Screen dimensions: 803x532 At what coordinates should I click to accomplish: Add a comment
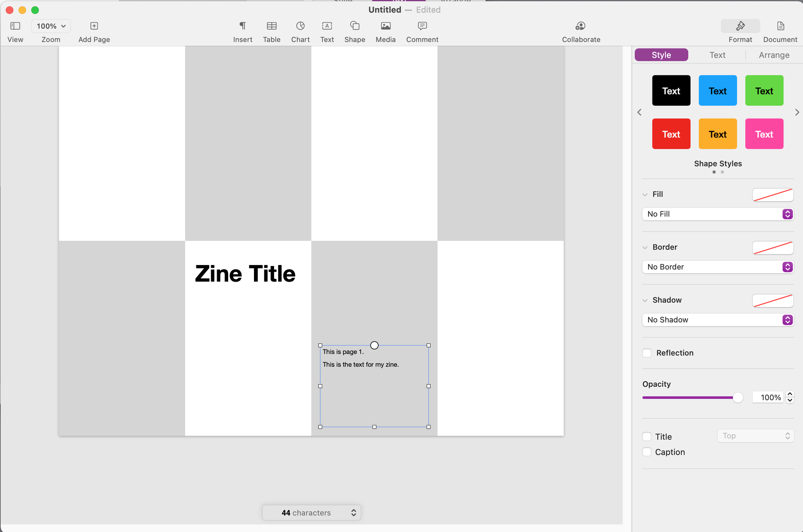pos(422,30)
